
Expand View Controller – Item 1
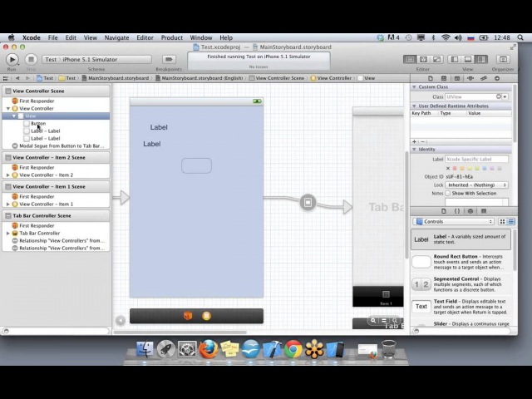point(8,204)
